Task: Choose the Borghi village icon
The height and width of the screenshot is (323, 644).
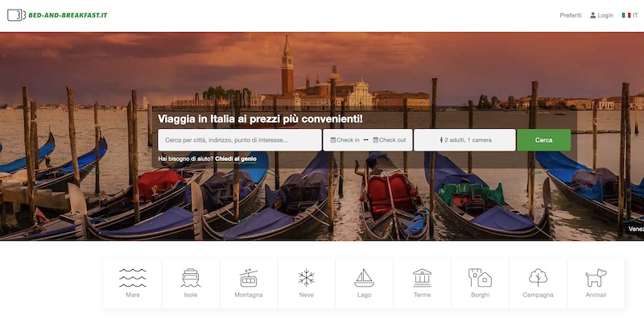Action: pos(480,278)
